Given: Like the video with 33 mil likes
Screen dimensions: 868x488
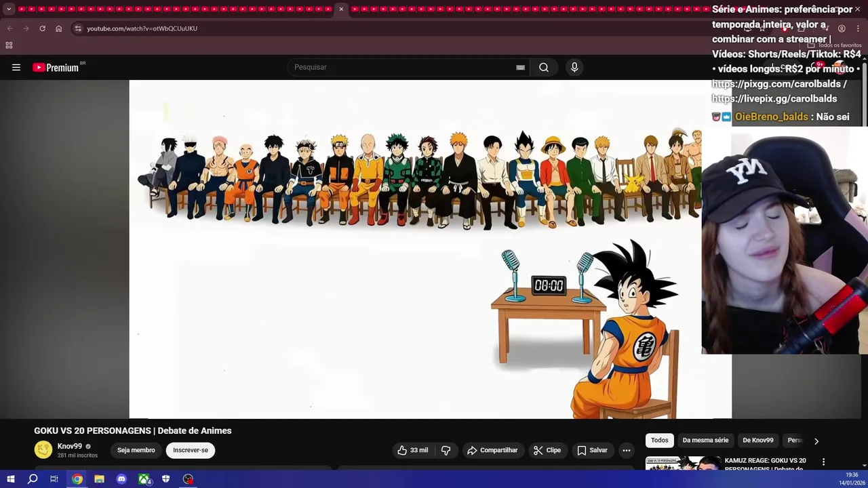Looking at the screenshot, I should [x=413, y=450].
